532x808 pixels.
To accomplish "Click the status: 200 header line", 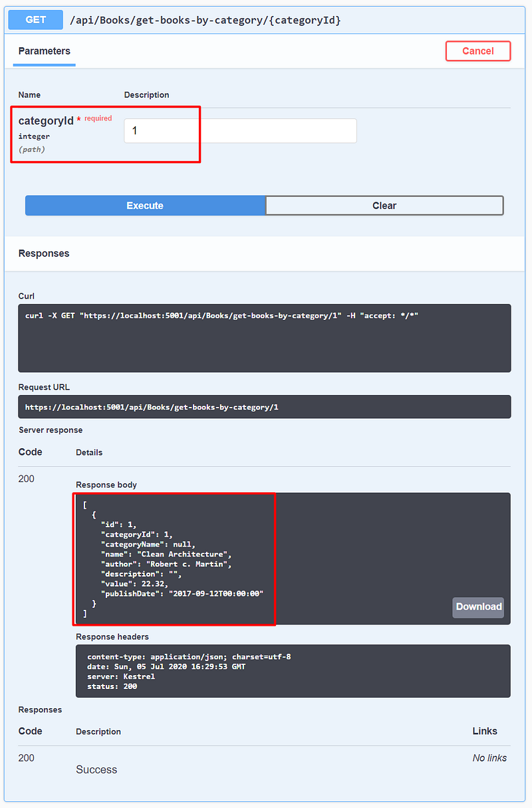I will pos(112,686).
